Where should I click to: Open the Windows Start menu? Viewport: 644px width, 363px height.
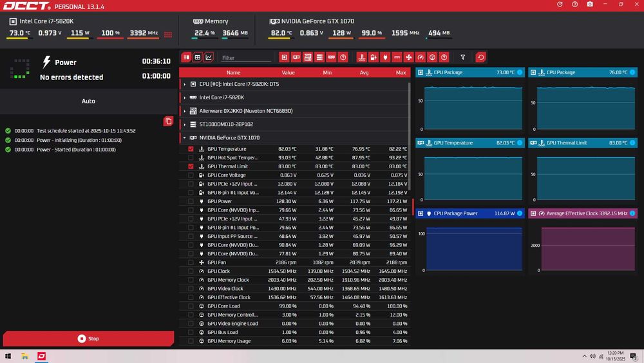[8, 356]
